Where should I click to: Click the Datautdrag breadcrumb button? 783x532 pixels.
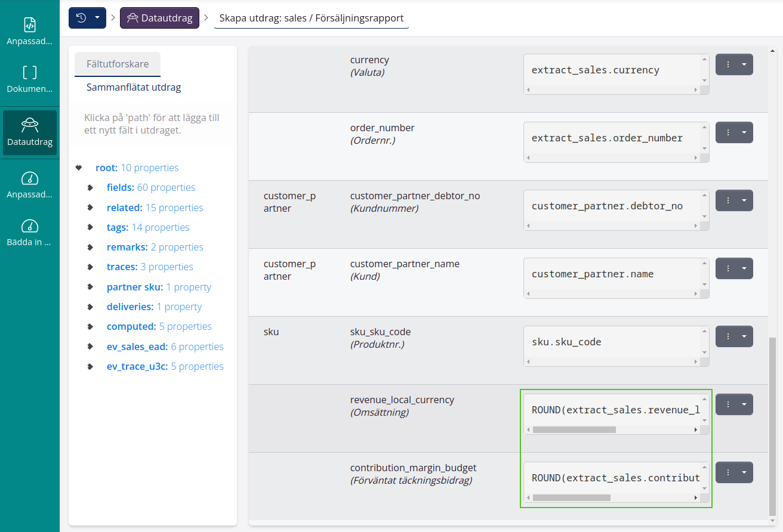[159, 18]
